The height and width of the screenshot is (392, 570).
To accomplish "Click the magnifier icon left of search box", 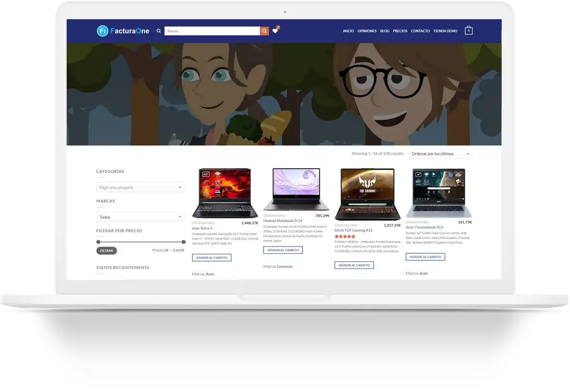I will coord(159,31).
